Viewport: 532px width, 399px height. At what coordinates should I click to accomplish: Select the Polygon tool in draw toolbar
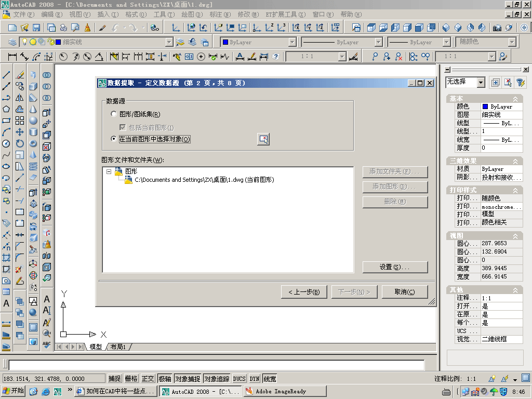click(6, 109)
